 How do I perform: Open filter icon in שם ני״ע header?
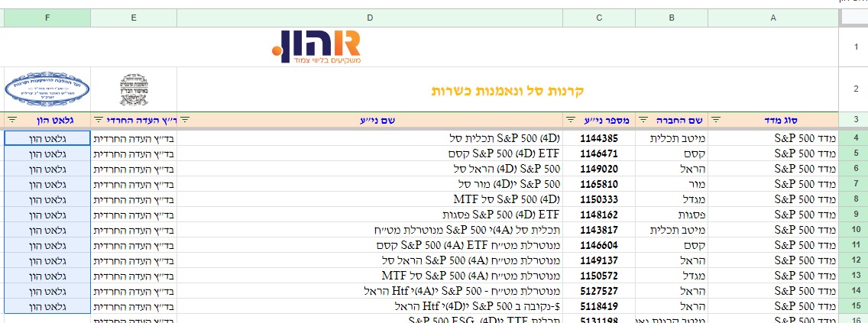tap(186, 119)
